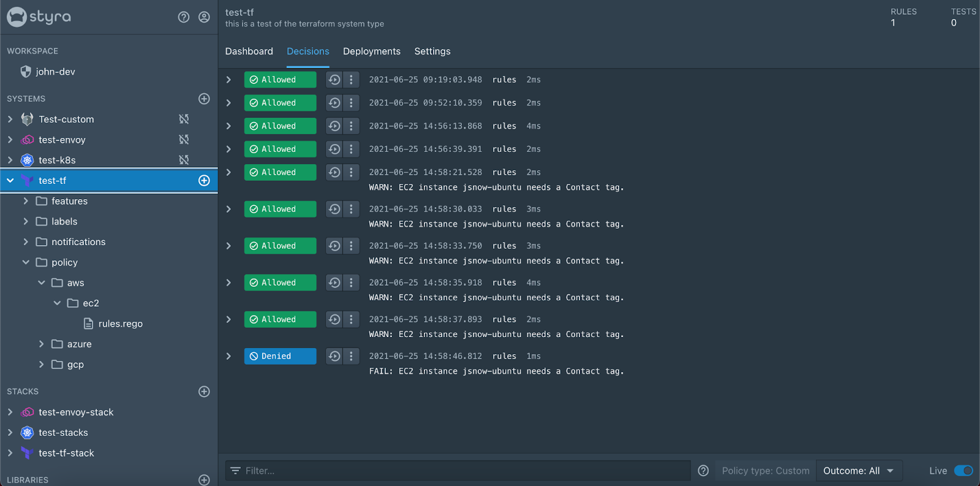Expand the Denied 14:58:46.812 decision row
Screen dimensions: 980x486
coord(228,356)
